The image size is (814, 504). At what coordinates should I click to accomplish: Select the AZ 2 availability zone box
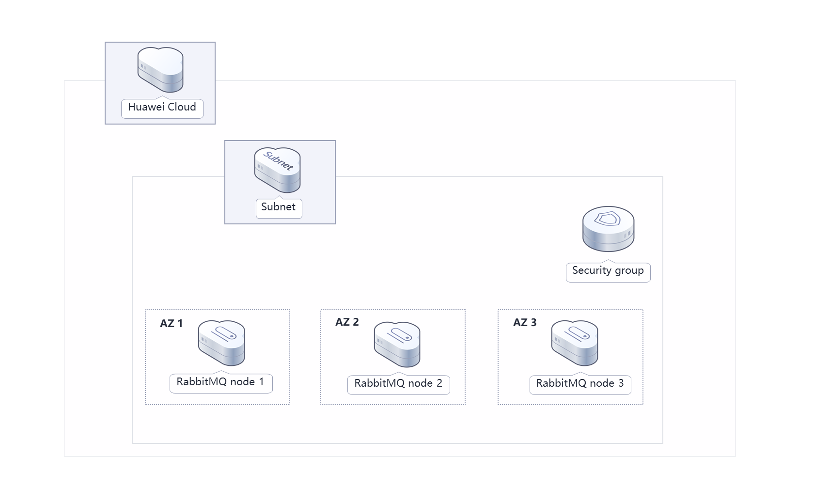[392, 356]
